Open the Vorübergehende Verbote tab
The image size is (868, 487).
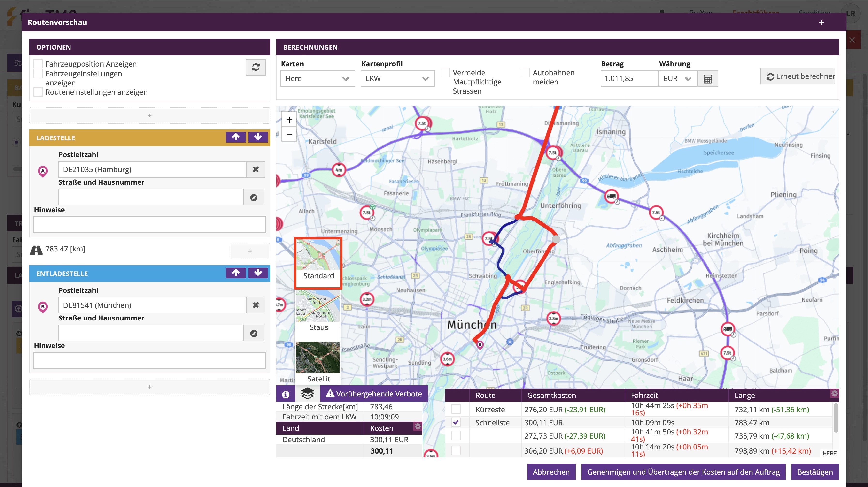coord(374,394)
